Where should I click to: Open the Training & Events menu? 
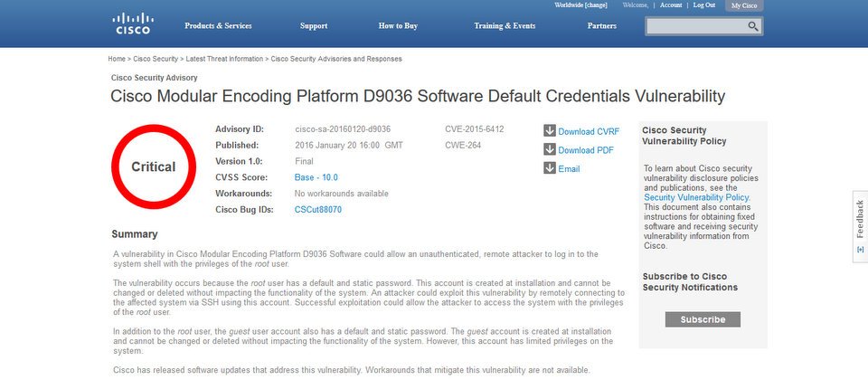505,26
